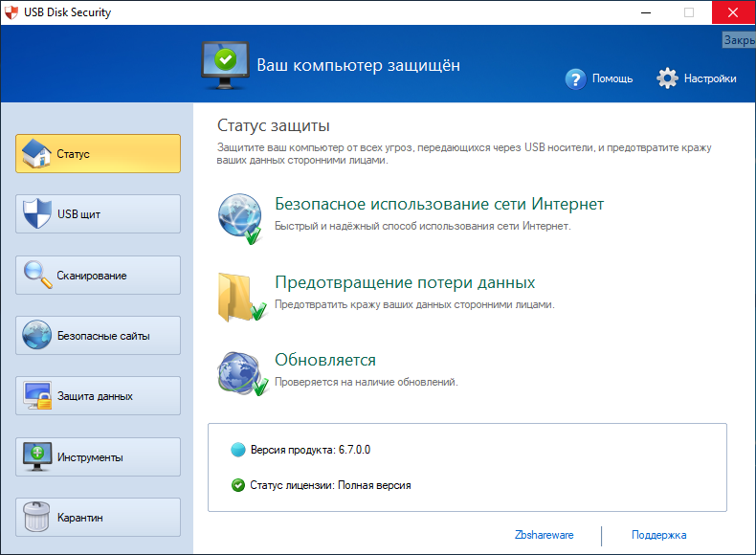Open the Поддержка link
Image resolution: width=756 pixels, height=555 pixels.
pyautogui.click(x=659, y=535)
